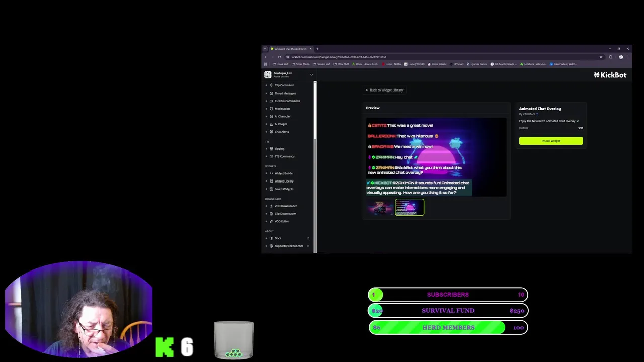Open the Docs link in About
This screenshot has width=644, height=362.
(278, 238)
